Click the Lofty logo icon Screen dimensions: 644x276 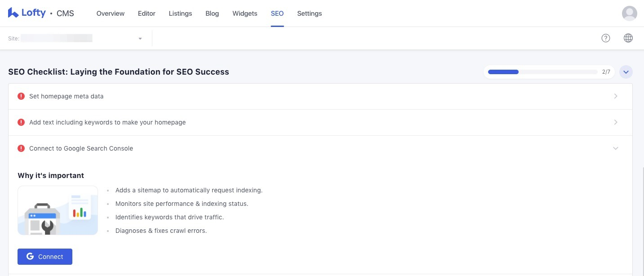[13, 13]
